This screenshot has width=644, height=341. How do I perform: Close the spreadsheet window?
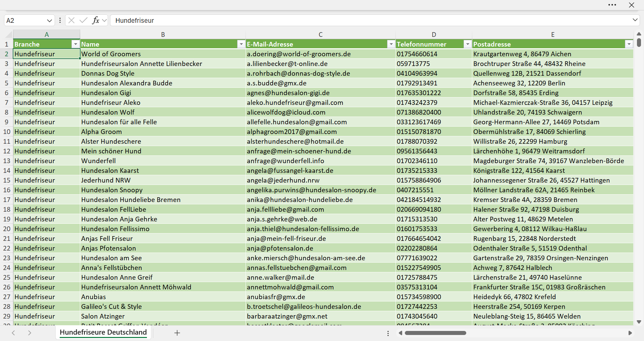click(632, 5)
